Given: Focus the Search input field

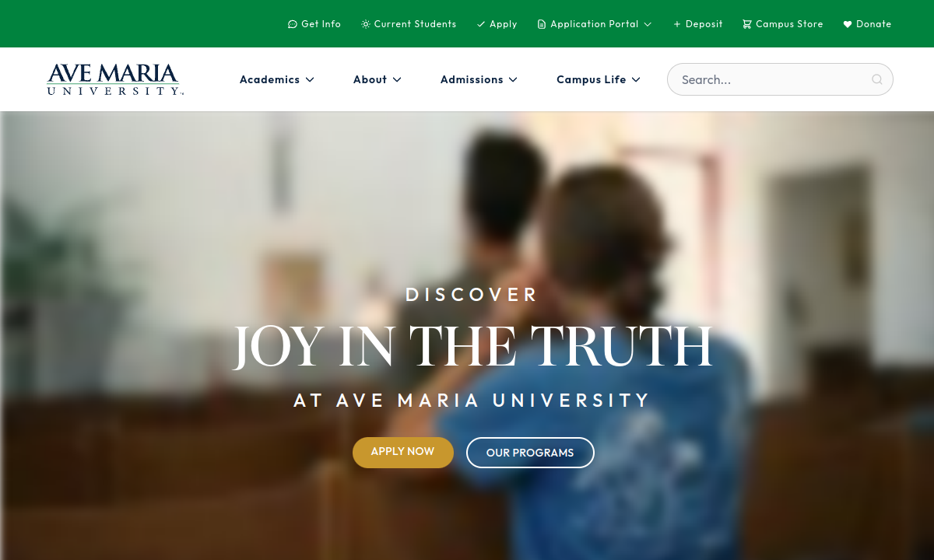Looking at the screenshot, I should click(x=780, y=79).
